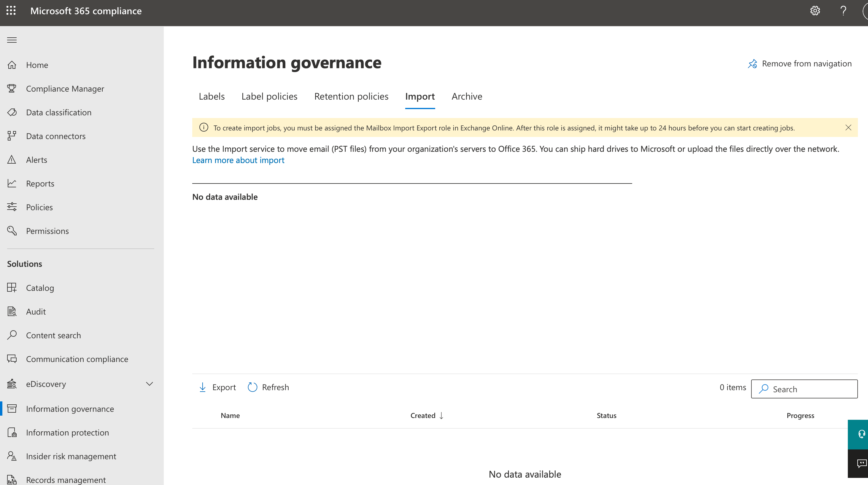The height and width of the screenshot is (485, 868).
Task: Sort by the Created column arrow
Action: tap(441, 416)
